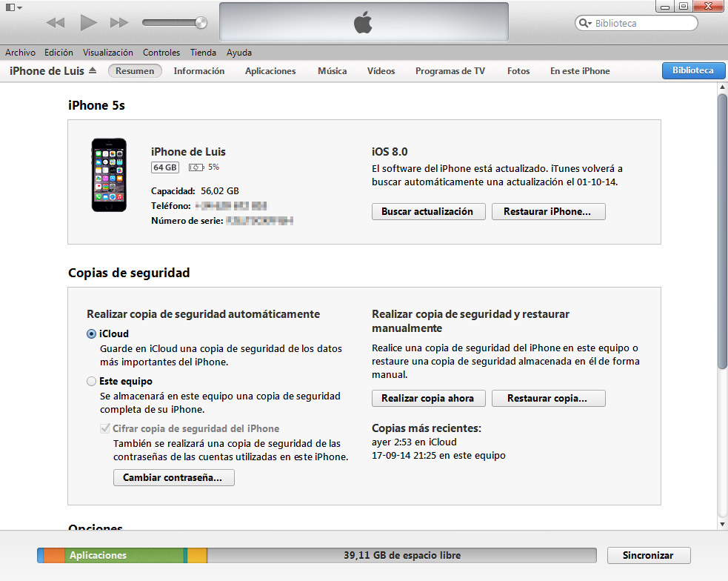728x581 pixels.
Task: Select the iCloud backup radio button
Action: (92, 334)
